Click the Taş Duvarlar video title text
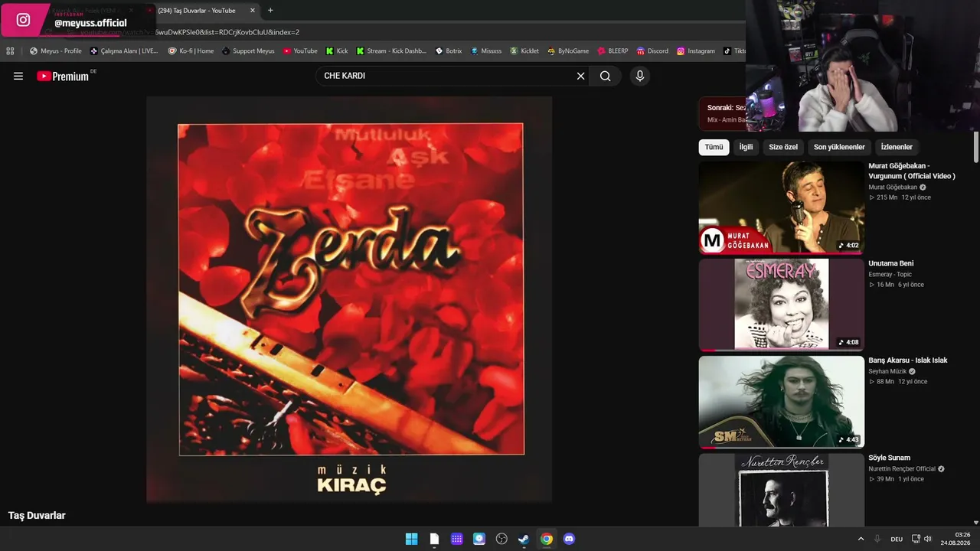Screen dimensions: 980x551 (37, 516)
